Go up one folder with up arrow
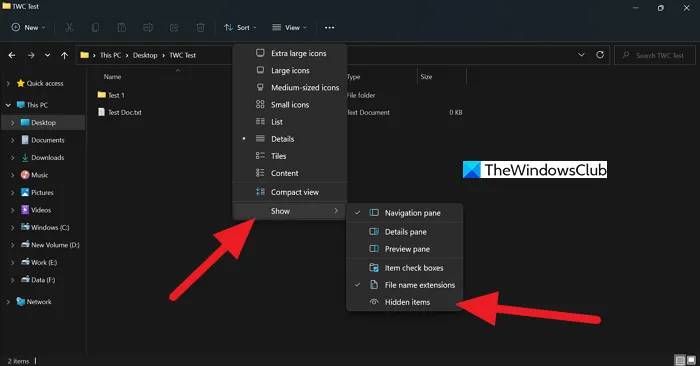The width and height of the screenshot is (700, 366). pos(64,55)
